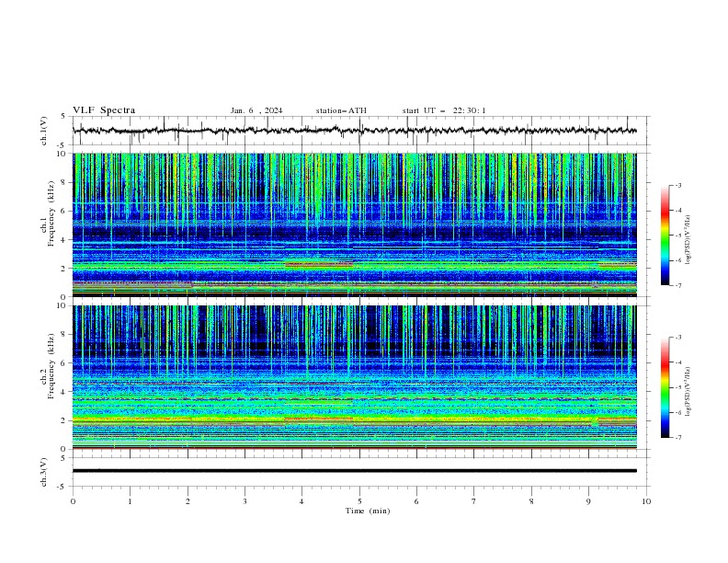
Task: Click the "10" kHz tick of ch.1 frequency axis
Action: click(x=63, y=154)
